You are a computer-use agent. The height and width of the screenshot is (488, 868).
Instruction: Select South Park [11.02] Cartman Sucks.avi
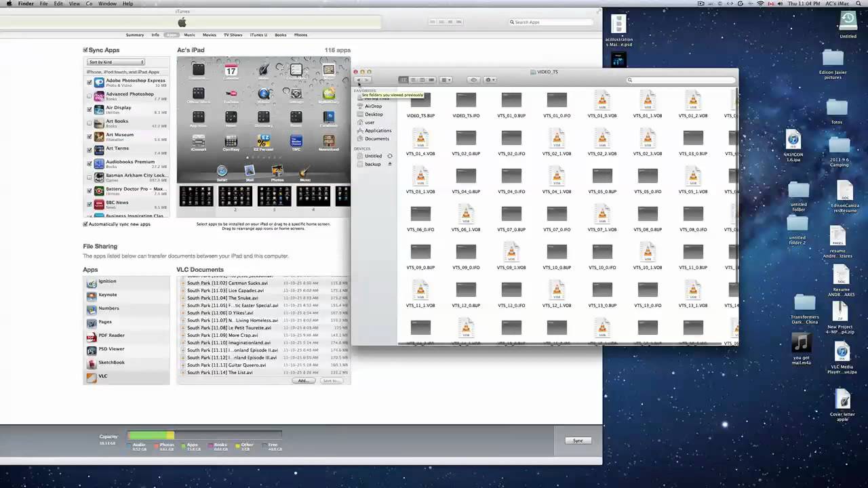point(264,283)
